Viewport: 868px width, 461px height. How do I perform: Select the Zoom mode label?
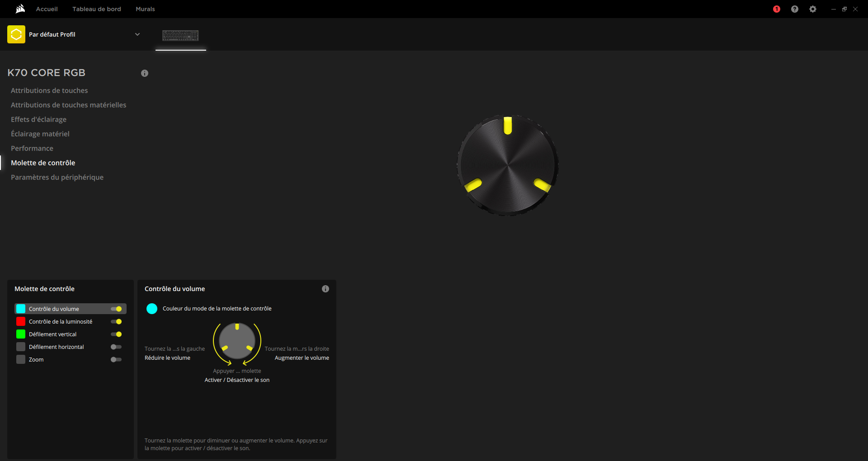(x=36, y=360)
